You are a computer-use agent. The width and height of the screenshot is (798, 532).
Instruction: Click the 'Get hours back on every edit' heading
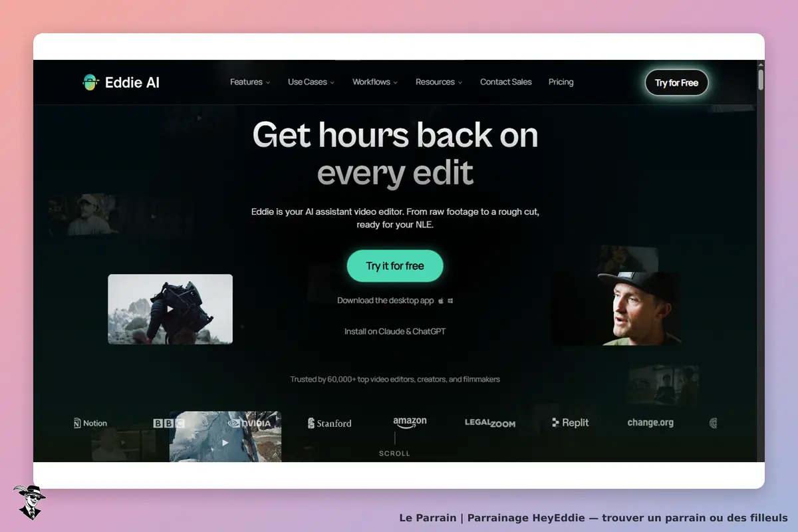pyautogui.click(x=396, y=154)
